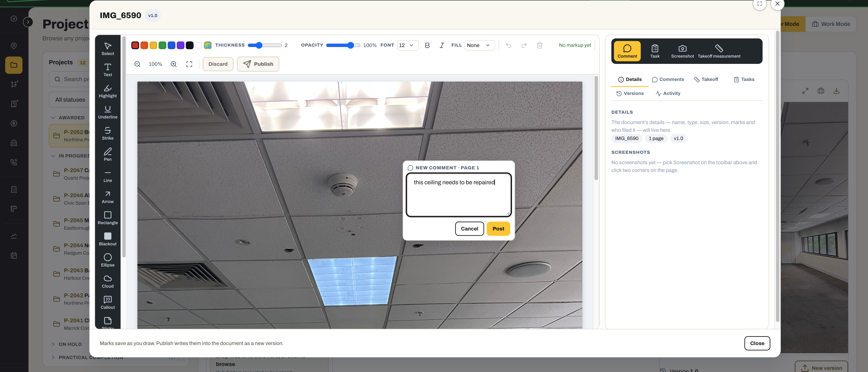Open the Takeoff tab
868x372 pixels.
click(706, 79)
